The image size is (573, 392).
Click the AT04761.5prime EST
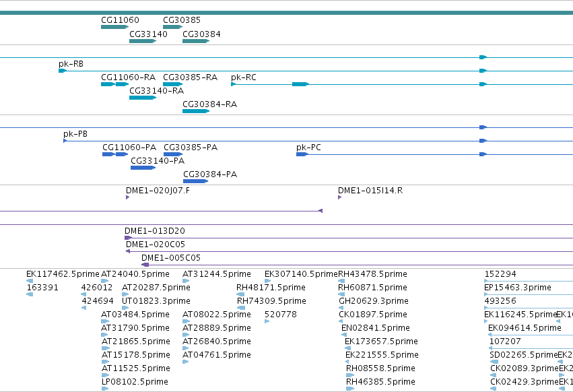pyautogui.click(x=186, y=362)
